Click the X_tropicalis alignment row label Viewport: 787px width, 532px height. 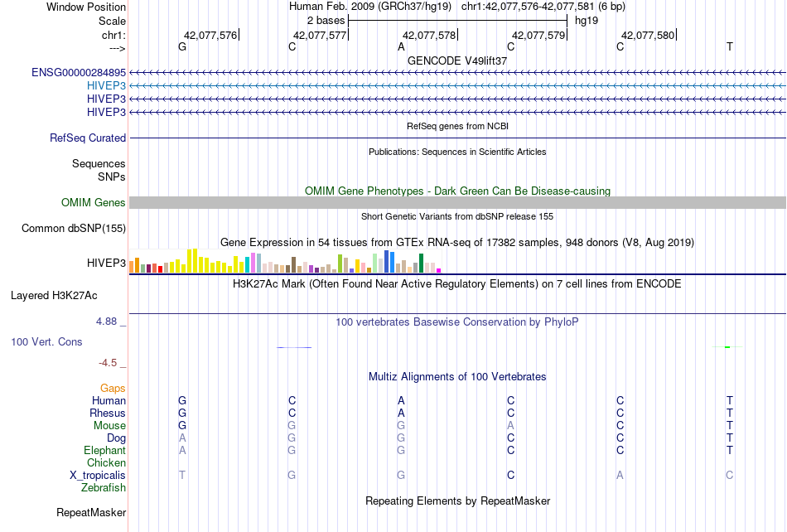98,476
